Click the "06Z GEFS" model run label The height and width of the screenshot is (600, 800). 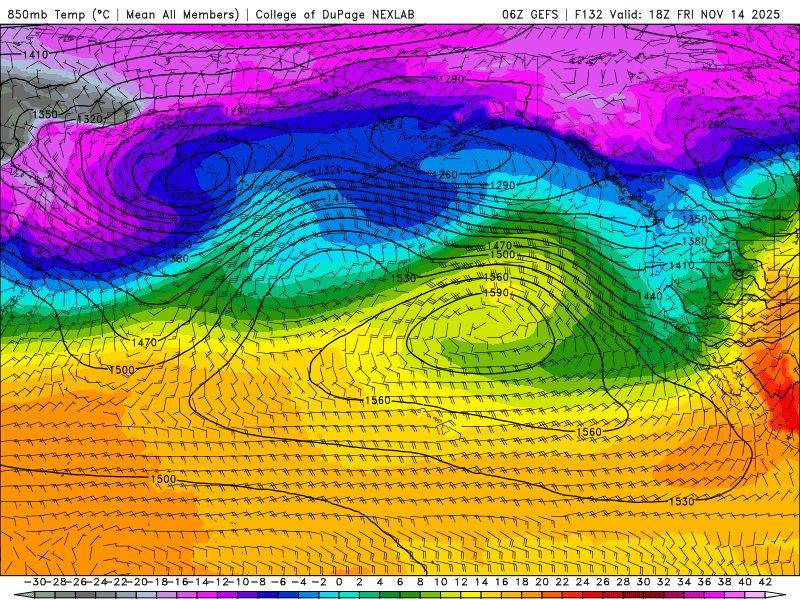coord(530,14)
